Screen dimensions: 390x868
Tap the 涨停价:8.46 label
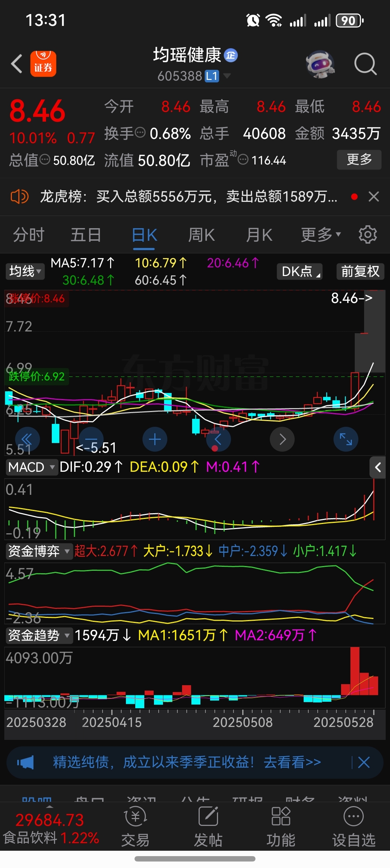[37, 298]
